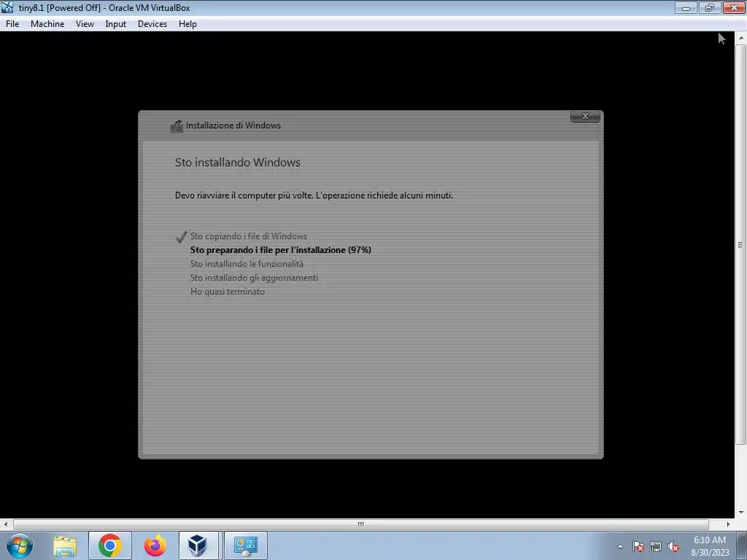Click horizontal scrollbar left arrow

(x=6, y=524)
